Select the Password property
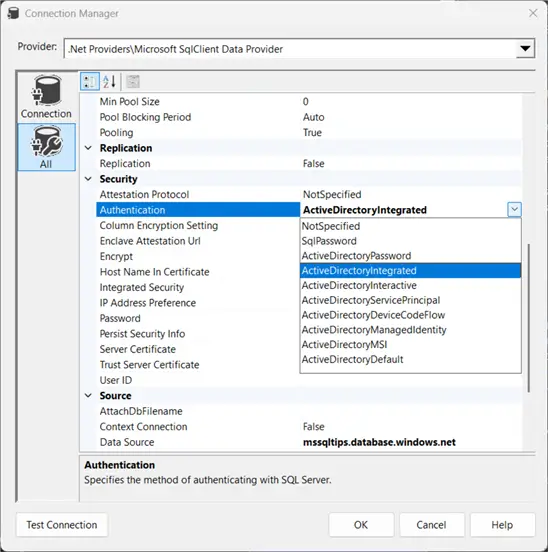548x552 pixels. click(x=120, y=319)
